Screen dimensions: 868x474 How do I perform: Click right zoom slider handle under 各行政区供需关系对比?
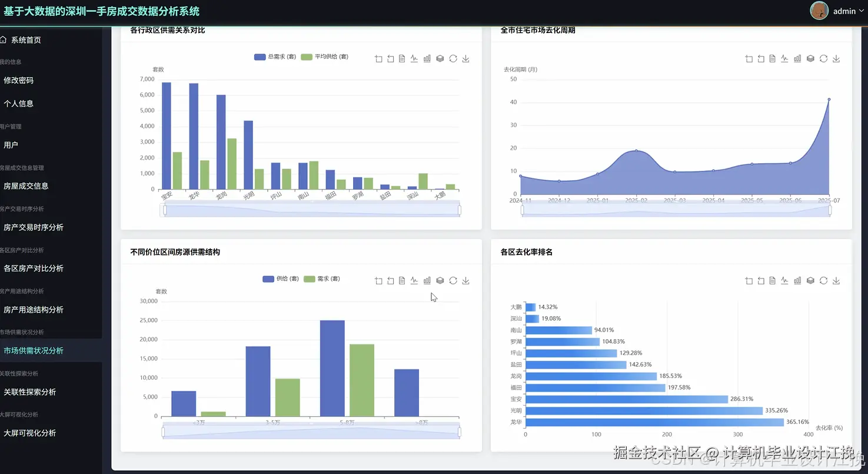coord(460,210)
